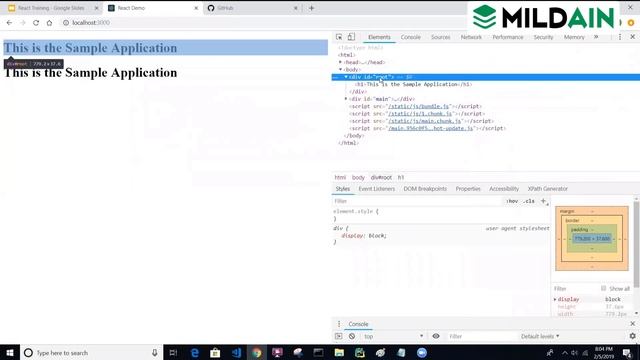640x360 pixels.
Task: Toggle the :hov element state button
Action: pos(512,201)
